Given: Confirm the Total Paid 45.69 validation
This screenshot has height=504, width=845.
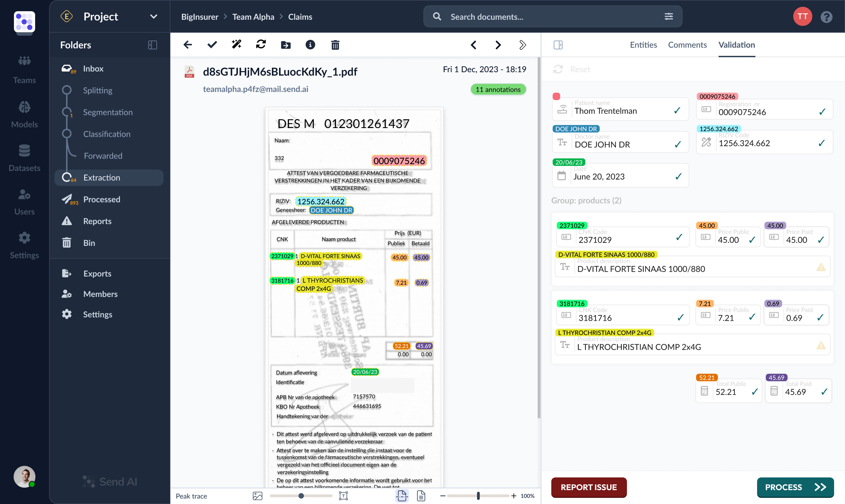Looking at the screenshot, I should (823, 392).
